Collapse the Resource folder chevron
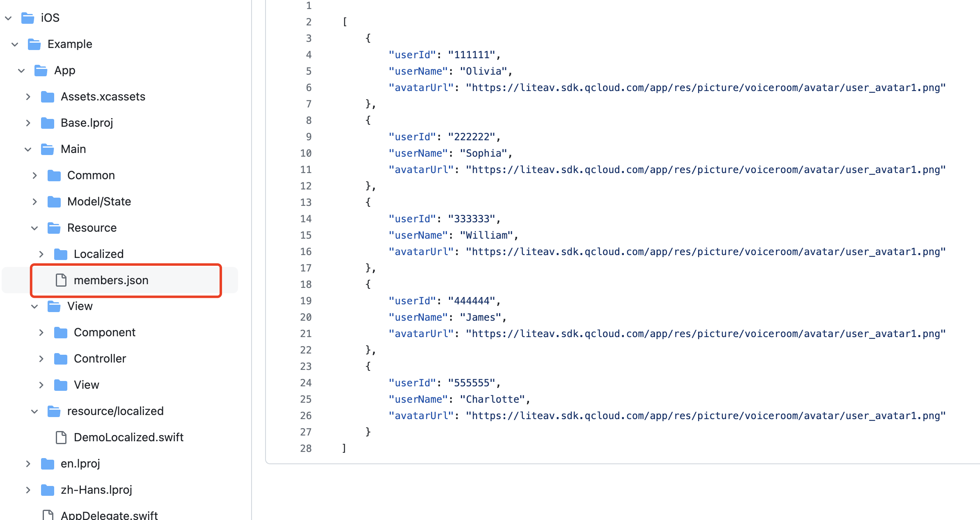This screenshot has height=520, width=980. 34,228
